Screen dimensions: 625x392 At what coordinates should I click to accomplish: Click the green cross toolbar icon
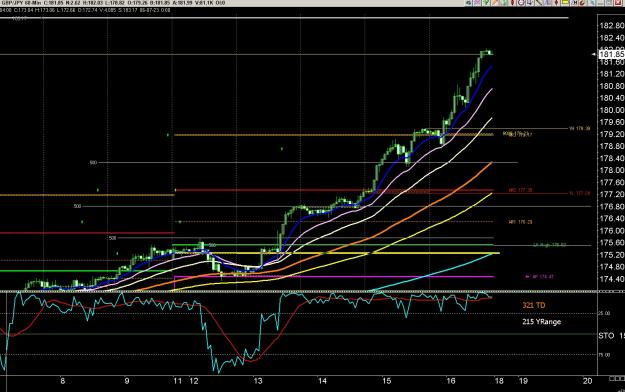pyautogui.click(x=486, y=2)
